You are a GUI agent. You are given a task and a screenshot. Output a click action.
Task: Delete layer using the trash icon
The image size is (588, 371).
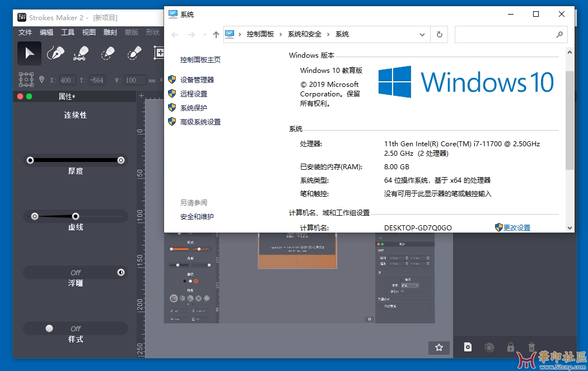tap(532, 347)
